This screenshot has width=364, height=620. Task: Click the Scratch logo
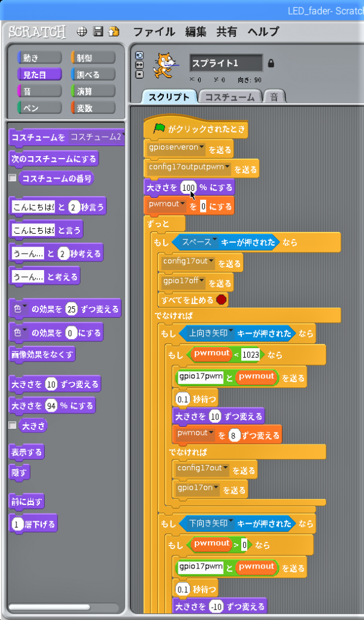[x=37, y=32]
